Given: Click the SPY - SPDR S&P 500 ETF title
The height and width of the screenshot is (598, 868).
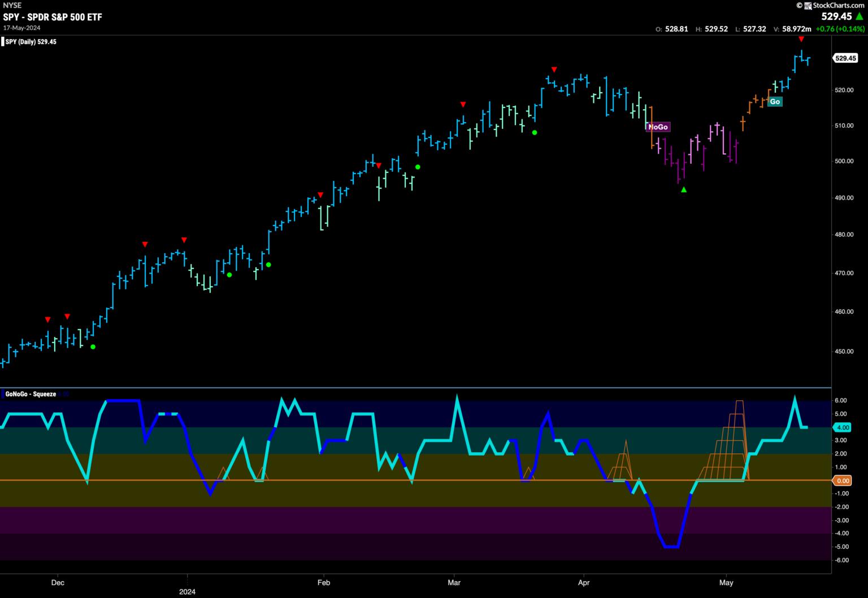Looking at the screenshot, I should coord(53,17).
